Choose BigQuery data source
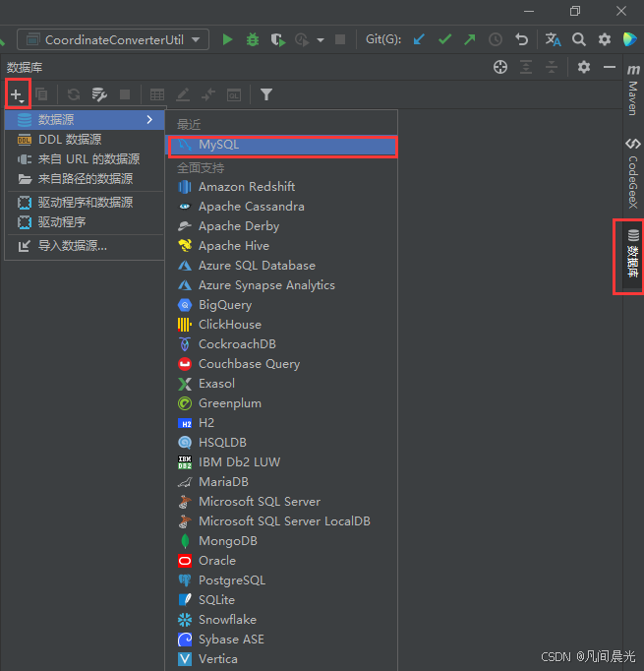The image size is (644, 671). click(281, 305)
